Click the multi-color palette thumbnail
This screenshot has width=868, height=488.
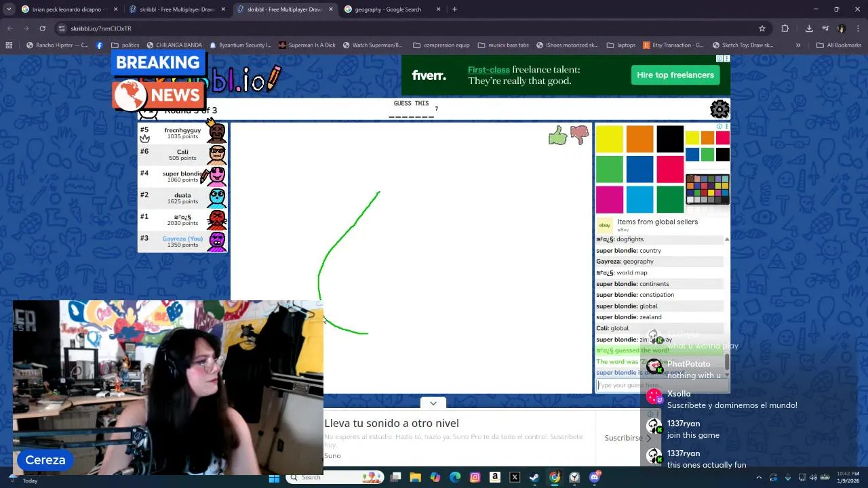pos(707,188)
